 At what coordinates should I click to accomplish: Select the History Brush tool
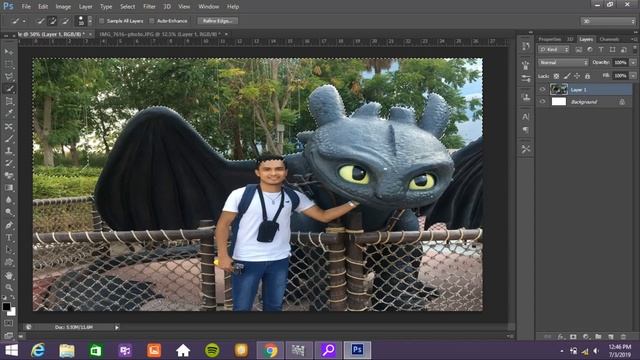(x=9, y=163)
